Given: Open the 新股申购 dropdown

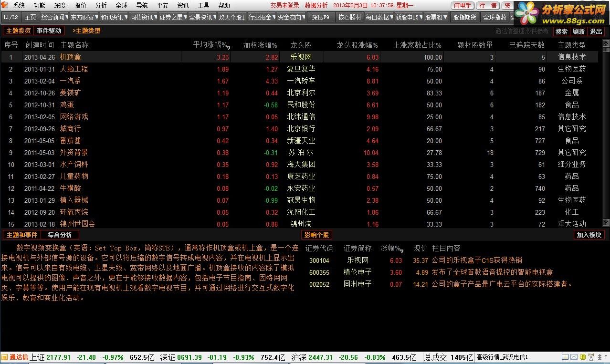Looking at the screenshot, I should click(409, 17).
